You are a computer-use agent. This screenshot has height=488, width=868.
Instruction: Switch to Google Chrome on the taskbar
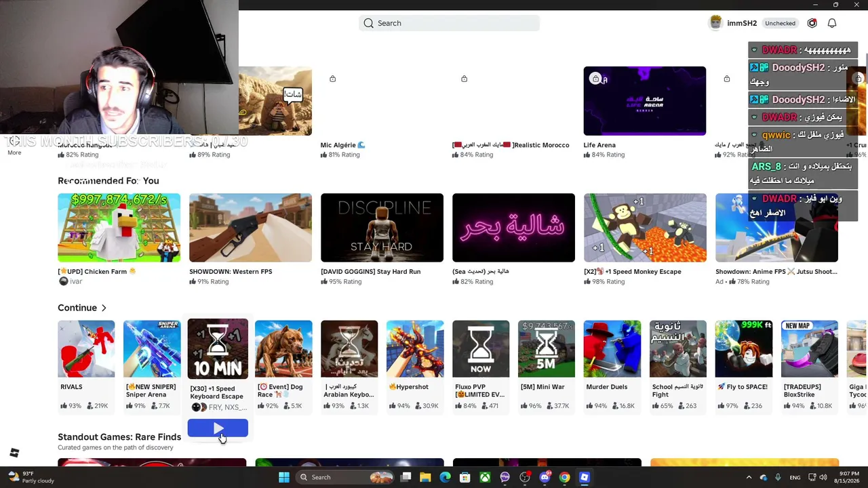564,477
